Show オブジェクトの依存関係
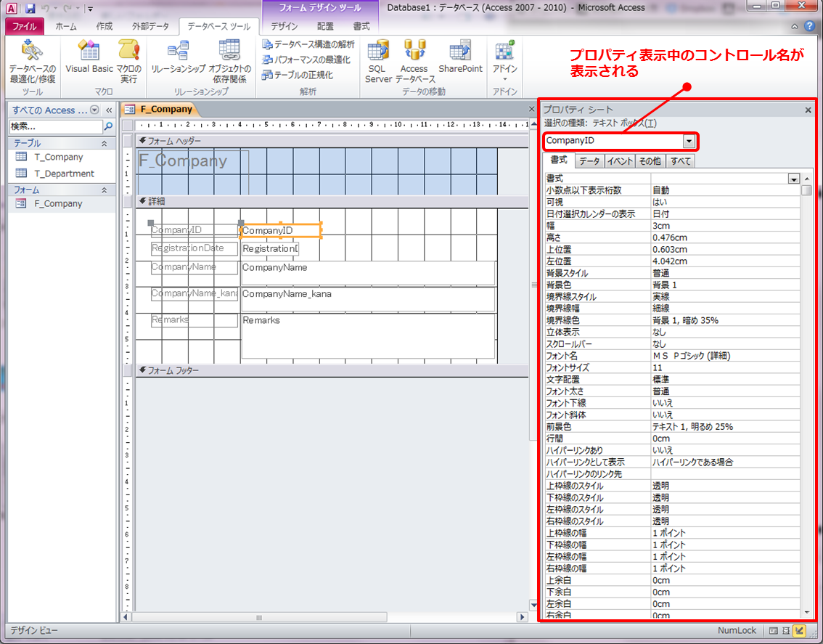Screen dimensions: 823x644 click(230, 58)
